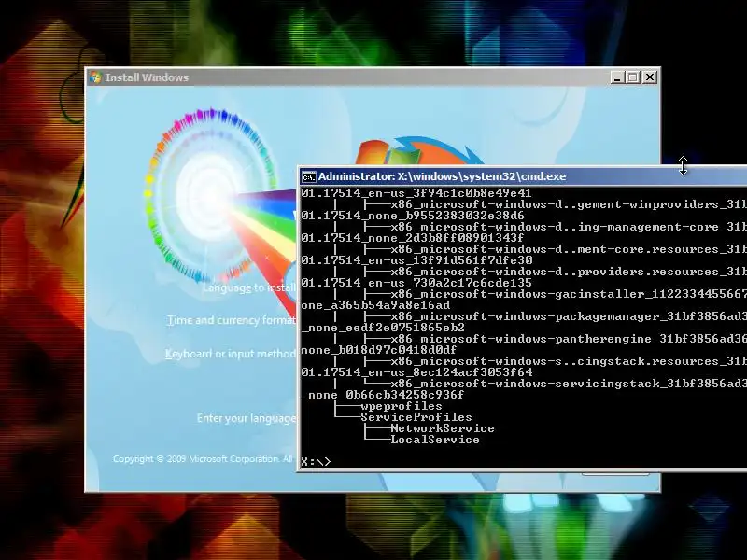The height and width of the screenshot is (560, 747).
Task: Click the Copyright 2009 Microsoft Corporation text
Action: [203, 459]
